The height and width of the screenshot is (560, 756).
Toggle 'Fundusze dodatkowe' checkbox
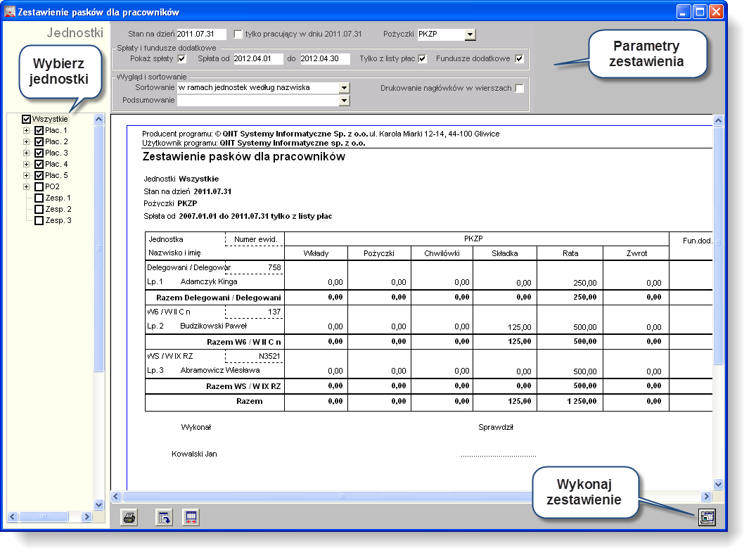click(519, 59)
